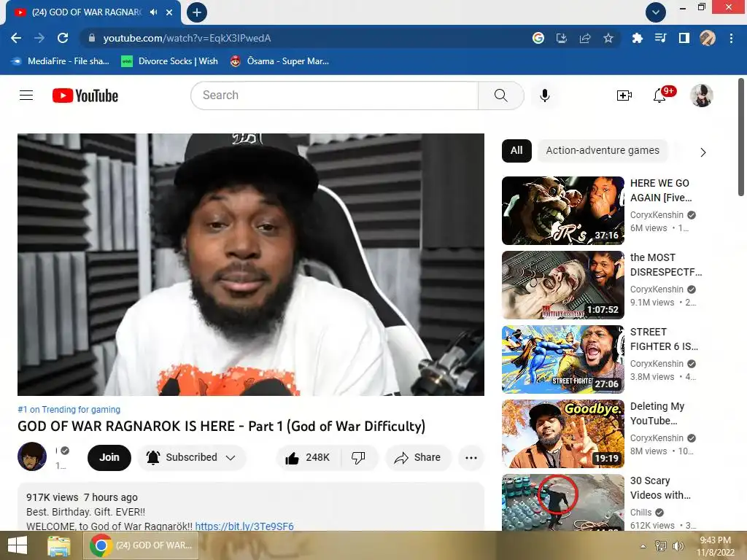Click the browser address bar URL

click(x=187, y=38)
